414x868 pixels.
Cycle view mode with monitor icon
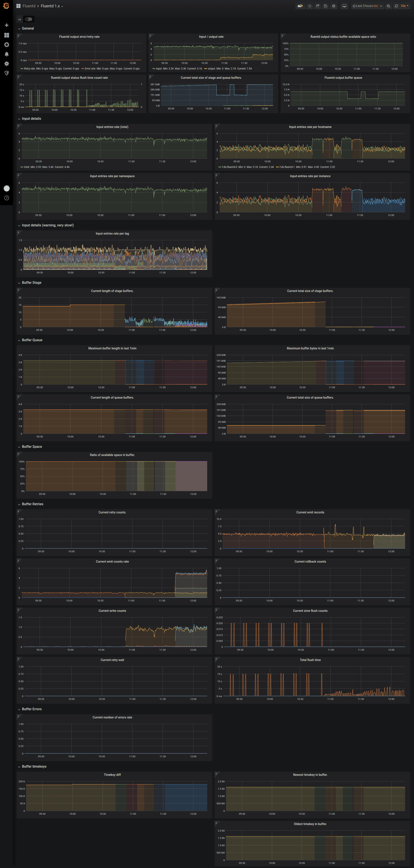(344, 6)
